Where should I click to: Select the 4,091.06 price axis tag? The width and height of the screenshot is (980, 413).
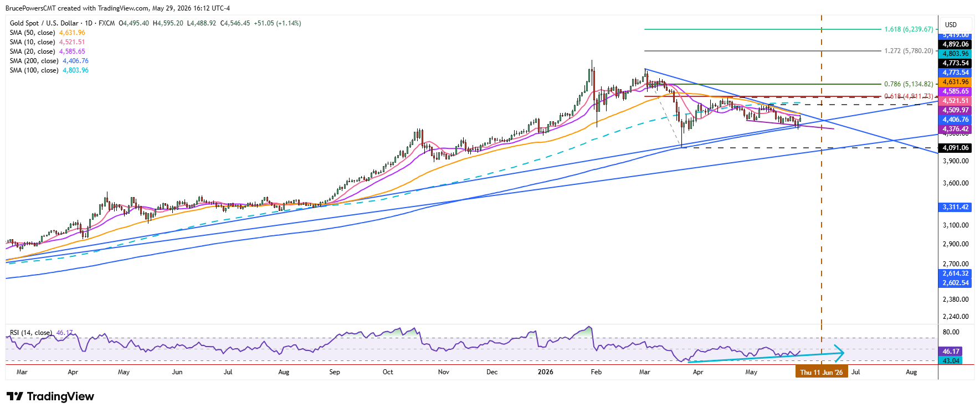tap(956, 148)
